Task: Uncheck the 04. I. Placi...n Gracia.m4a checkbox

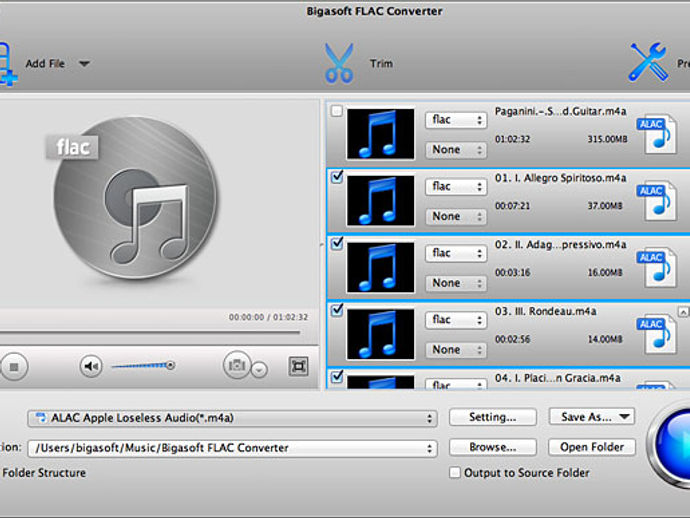Action: coord(337,376)
